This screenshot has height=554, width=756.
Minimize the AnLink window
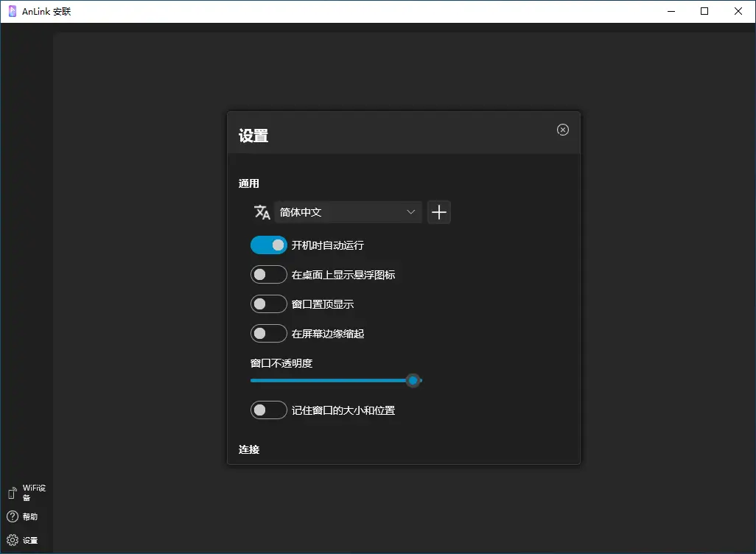[x=671, y=11]
